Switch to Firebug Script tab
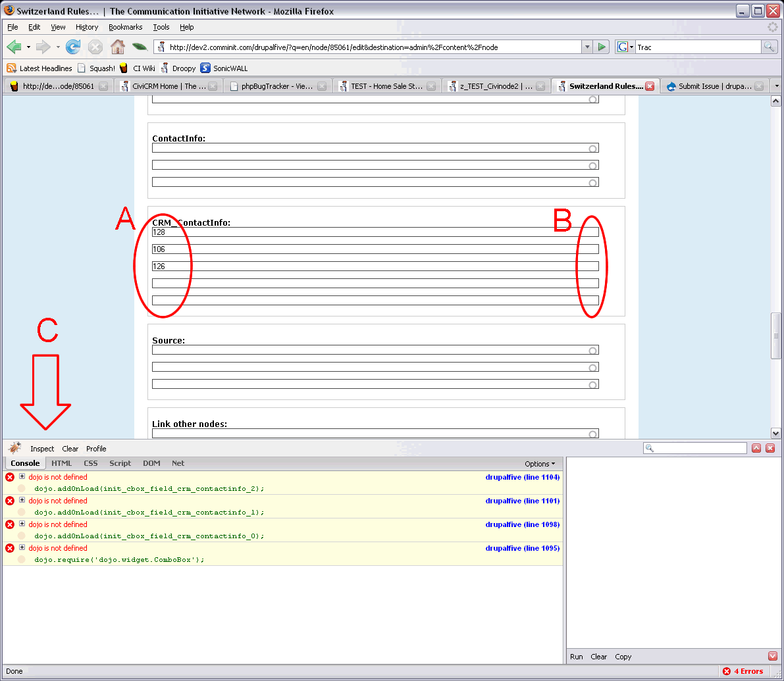Viewport: 784px width, 681px height. click(x=120, y=463)
